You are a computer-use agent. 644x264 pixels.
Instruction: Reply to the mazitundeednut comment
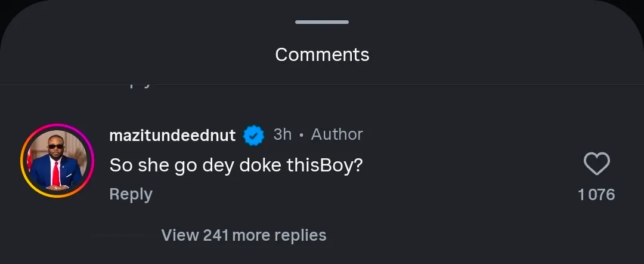point(131,194)
